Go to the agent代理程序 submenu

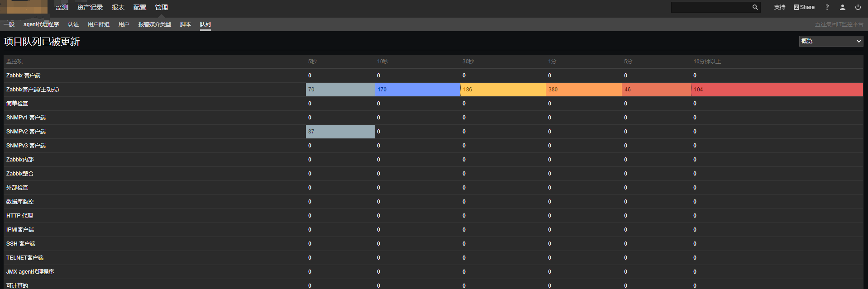[x=41, y=24]
